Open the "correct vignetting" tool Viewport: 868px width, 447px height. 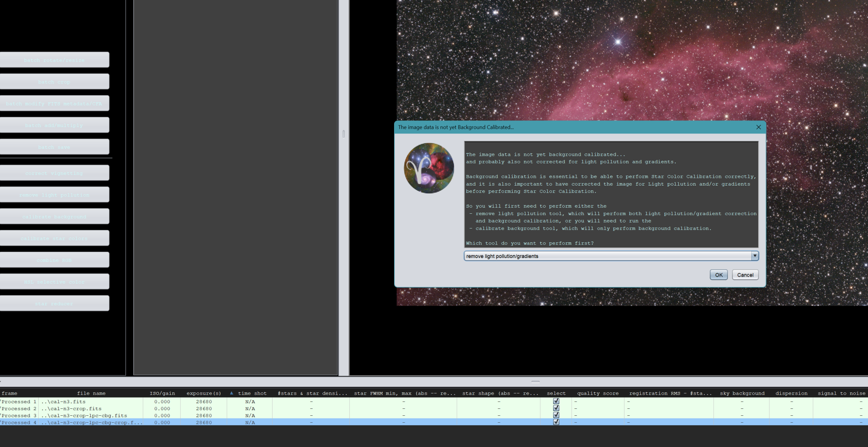coord(55,173)
